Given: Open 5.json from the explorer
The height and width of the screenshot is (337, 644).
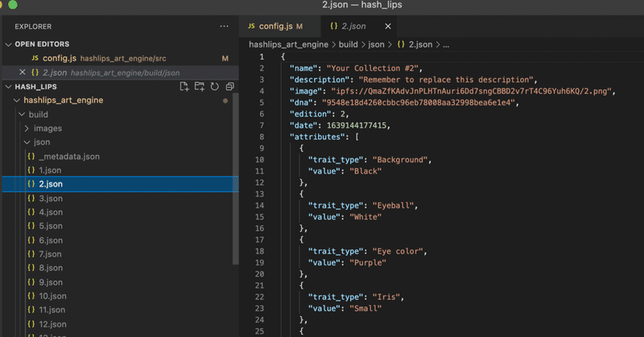Looking at the screenshot, I should [51, 226].
